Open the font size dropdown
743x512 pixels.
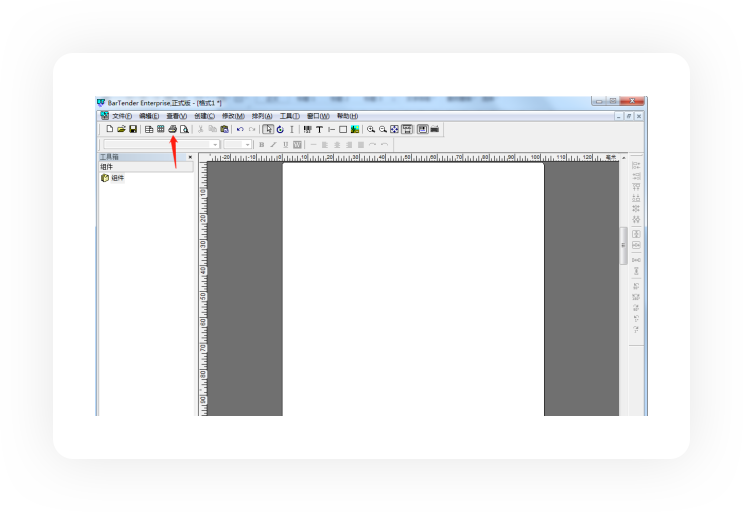pyautogui.click(x=248, y=144)
